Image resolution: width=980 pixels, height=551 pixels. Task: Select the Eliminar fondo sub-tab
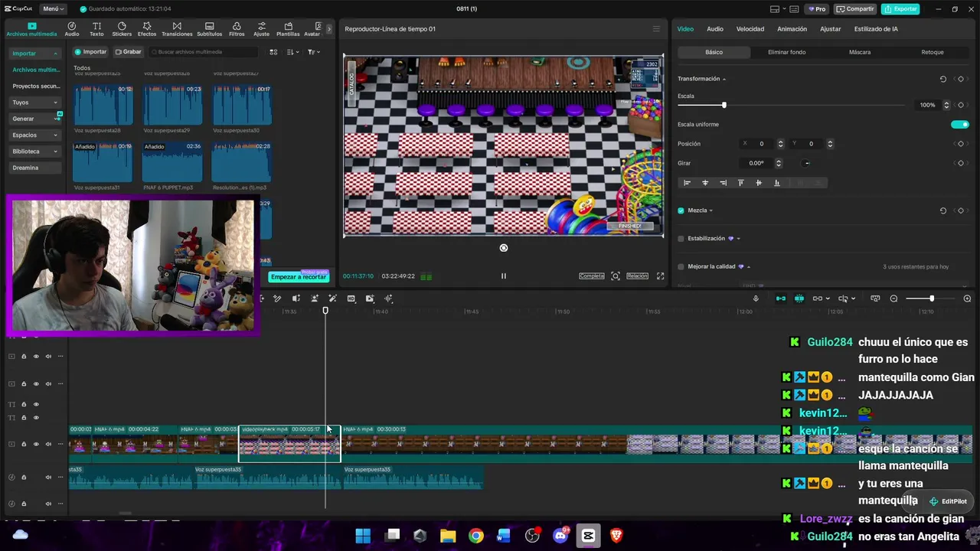(787, 52)
